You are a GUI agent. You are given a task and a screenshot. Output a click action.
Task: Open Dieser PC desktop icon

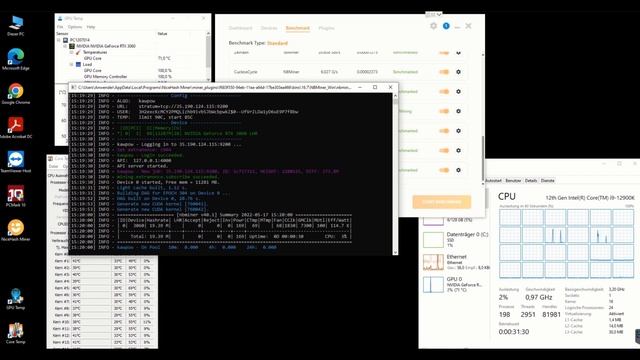[x=16, y=25]
